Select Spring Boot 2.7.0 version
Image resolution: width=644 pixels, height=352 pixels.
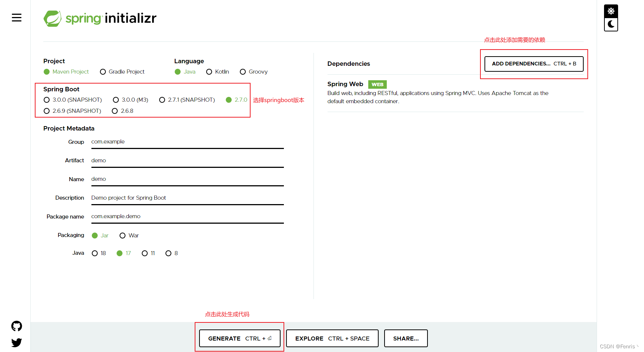tap(237, 100)
